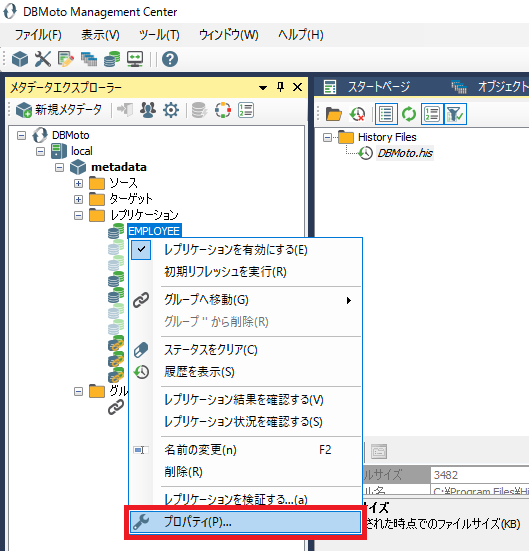Click the numbered list icon in explorer toolbar
529x551 pixels.
click(246, 110)
